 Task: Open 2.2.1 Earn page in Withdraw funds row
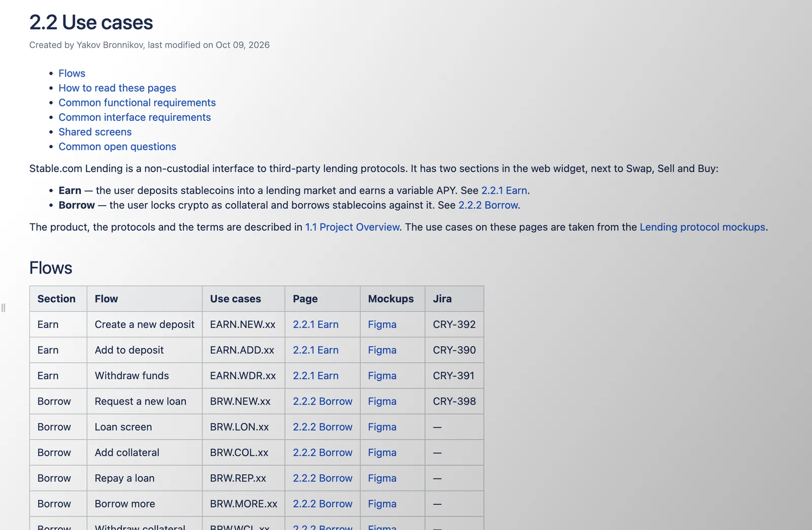click(316, 376)
